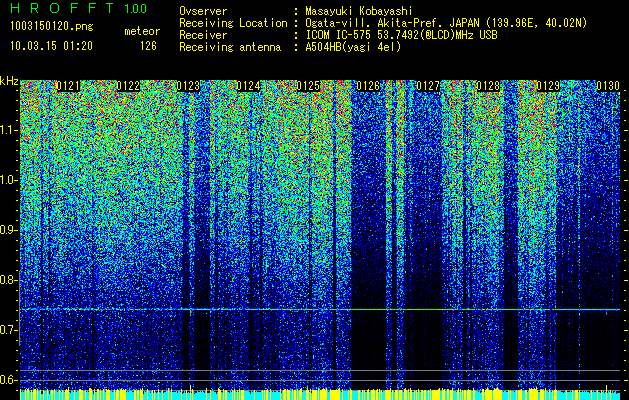Click the A504HB(yagi 4el) antenna text
This screenshot has width=629, height=400.
pos(353,47)
